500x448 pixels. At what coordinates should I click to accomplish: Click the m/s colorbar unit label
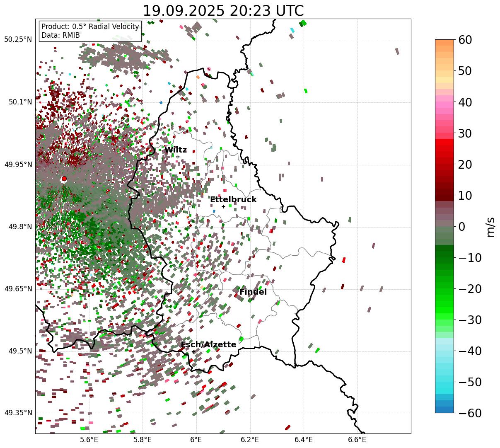pyautogui.click(x=491, y=226)
